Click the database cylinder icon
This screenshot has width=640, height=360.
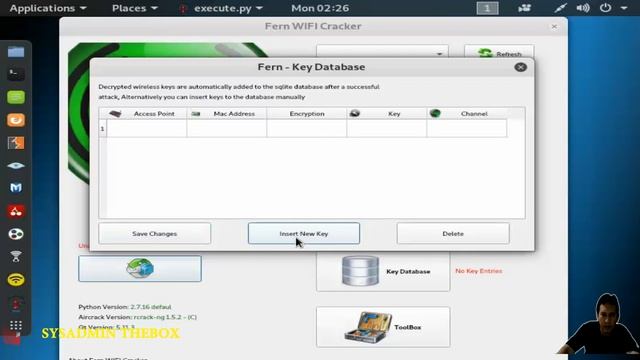(x=360, y=271)
